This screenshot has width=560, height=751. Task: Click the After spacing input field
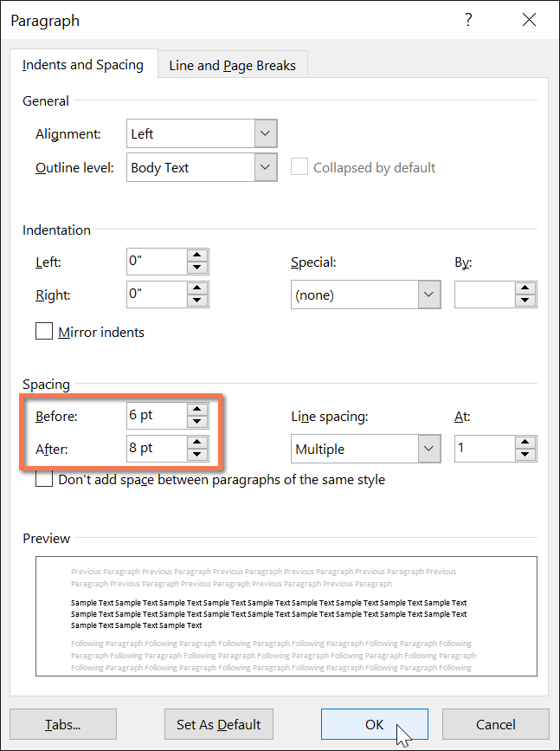tap(156, 449)
